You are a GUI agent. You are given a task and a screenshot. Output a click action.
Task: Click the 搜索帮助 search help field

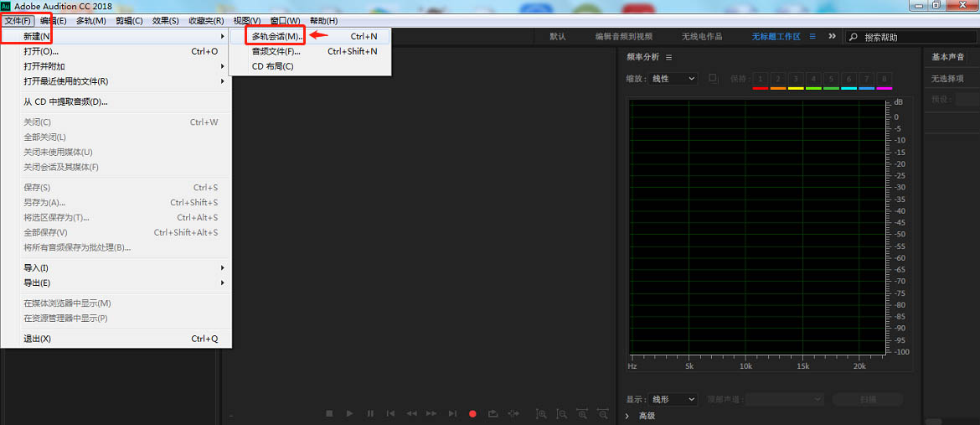(909, 37)
